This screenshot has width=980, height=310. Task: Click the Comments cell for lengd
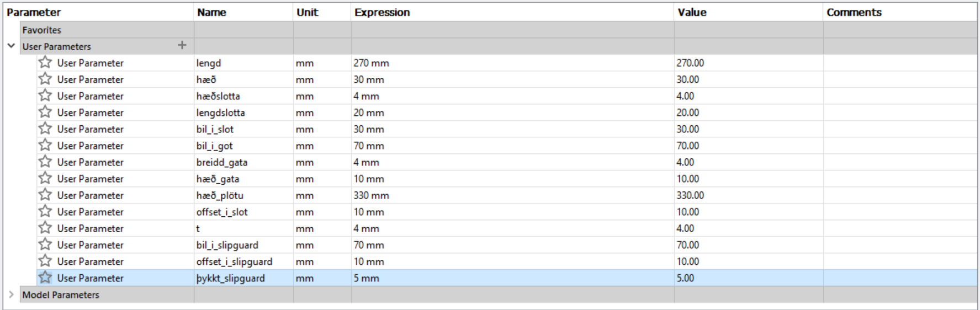tap(900, 63)
